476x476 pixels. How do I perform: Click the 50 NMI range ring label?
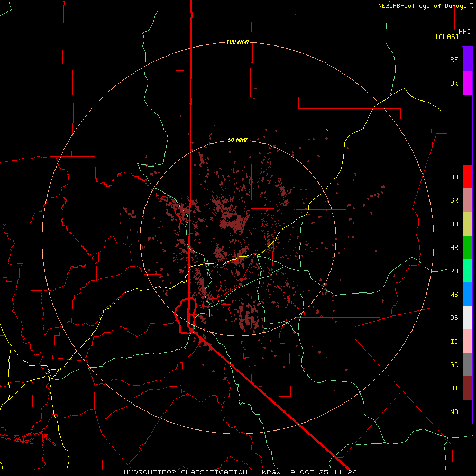click(237, 140)
